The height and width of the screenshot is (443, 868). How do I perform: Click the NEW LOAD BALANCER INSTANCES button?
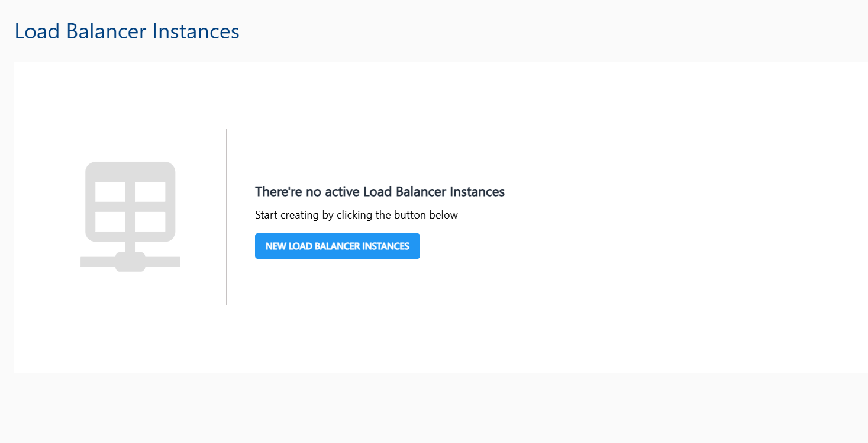coord(337,246)
